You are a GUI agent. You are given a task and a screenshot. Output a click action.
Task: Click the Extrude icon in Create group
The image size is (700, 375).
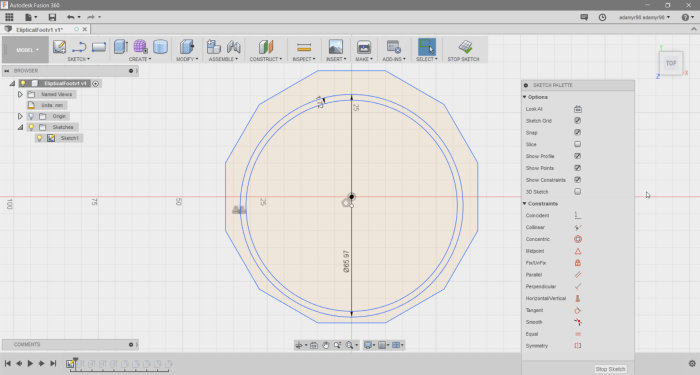pos(121,47)
